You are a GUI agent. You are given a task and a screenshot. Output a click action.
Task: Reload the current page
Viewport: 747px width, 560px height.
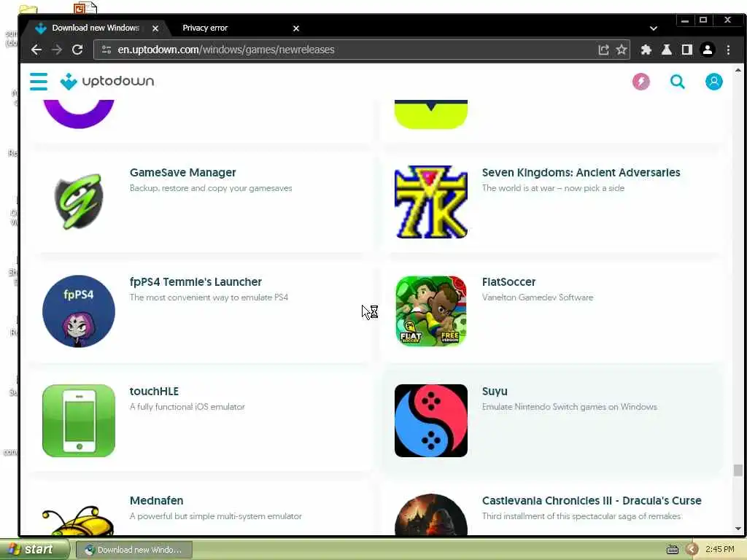(77, 50)
